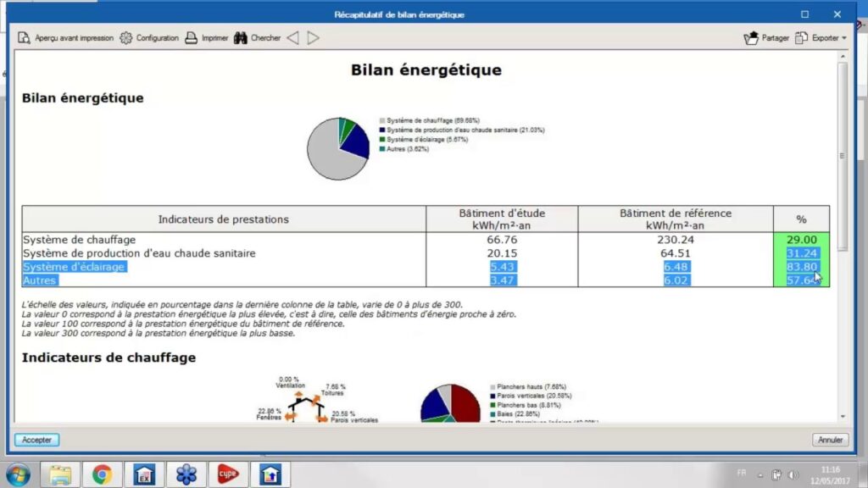Go to previous result with left arrow
The height and width of the screenshot is (488, 868).
coord(292,38)
